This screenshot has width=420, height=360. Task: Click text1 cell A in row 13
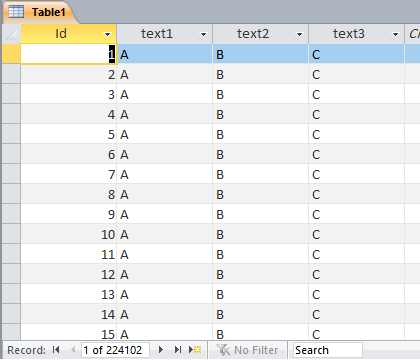[x=165, y=294]
